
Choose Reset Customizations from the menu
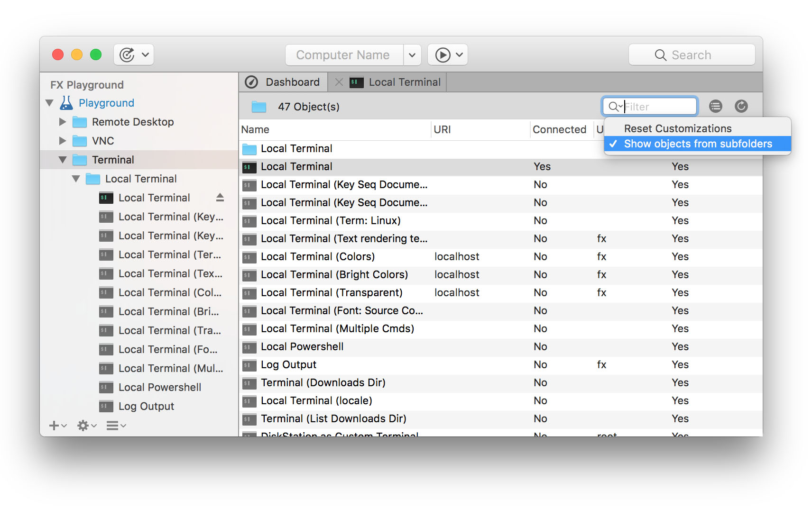(677, 128)
